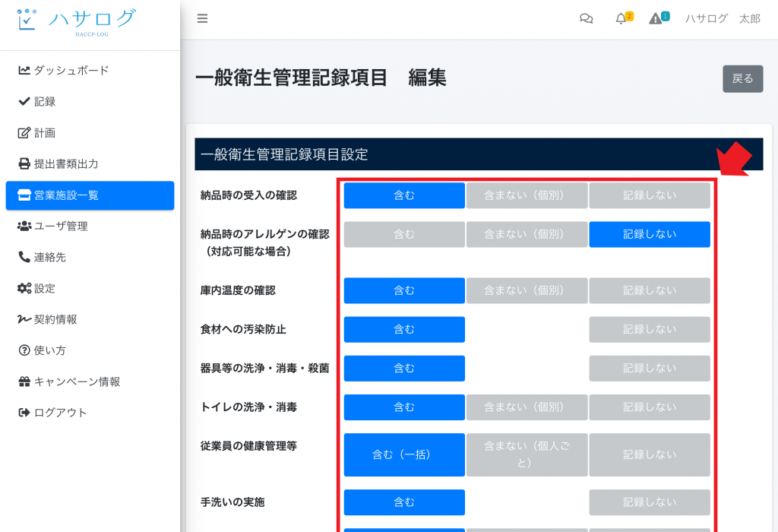This screenshot has width=778, height=532.
Task: Open the bell notifications icon
Action: (621, 19)
